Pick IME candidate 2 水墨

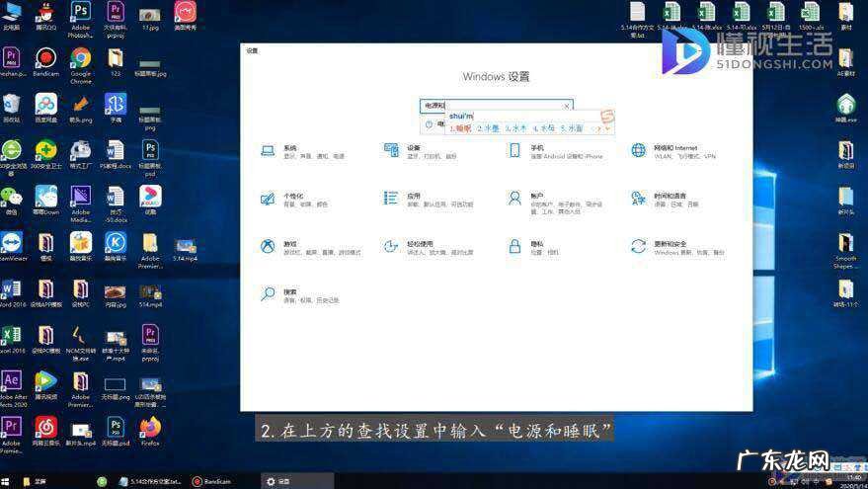[x=488, y=128]
